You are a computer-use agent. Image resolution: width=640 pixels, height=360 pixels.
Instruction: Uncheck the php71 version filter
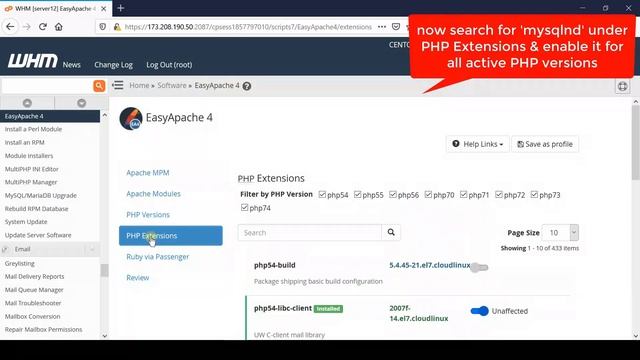coord(463,194)
